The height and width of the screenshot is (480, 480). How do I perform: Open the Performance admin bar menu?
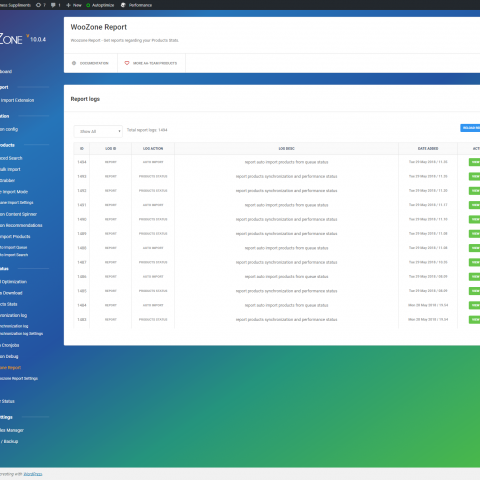point(136,5)
